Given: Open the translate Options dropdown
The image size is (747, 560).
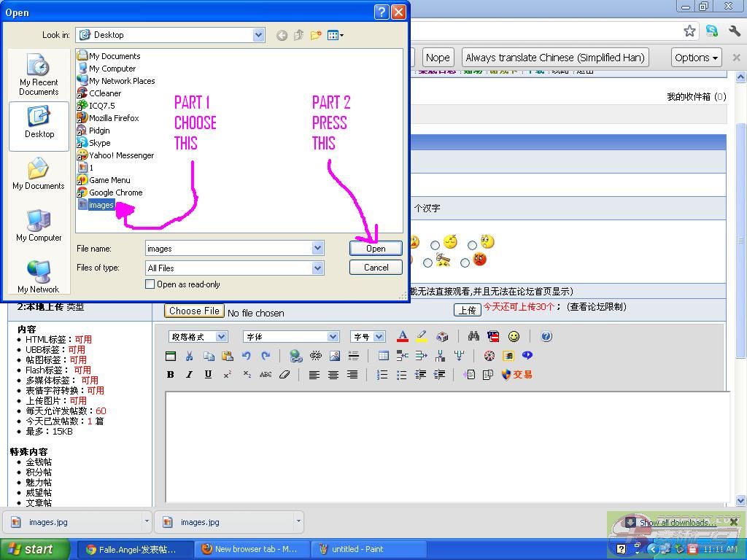Looking at the screenshot, I should click(x=696, y=58).
